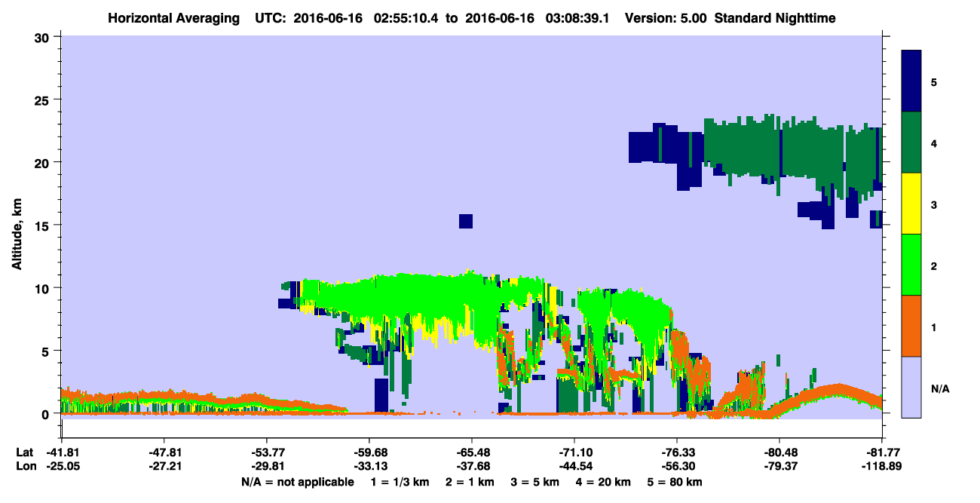Click the 'Lat' axis row label
This screenshot has width=980, height=503.
point(24,452)
